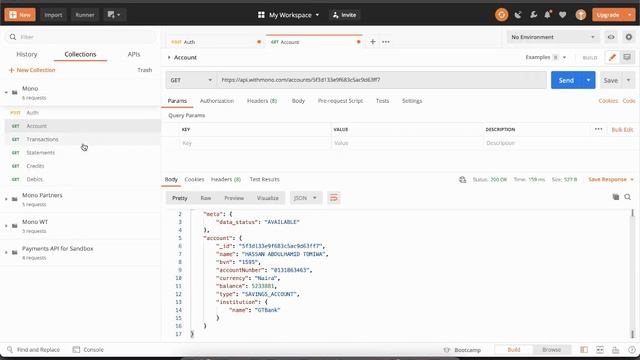The width and height of the screenshot is (640, 360).
Task: Open the help icon in status bar
Action: 632,350
